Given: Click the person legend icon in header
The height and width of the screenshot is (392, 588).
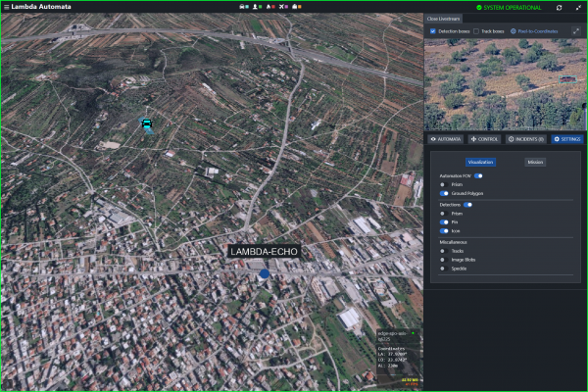Looking at the screenshot, I should click(257, 7).
